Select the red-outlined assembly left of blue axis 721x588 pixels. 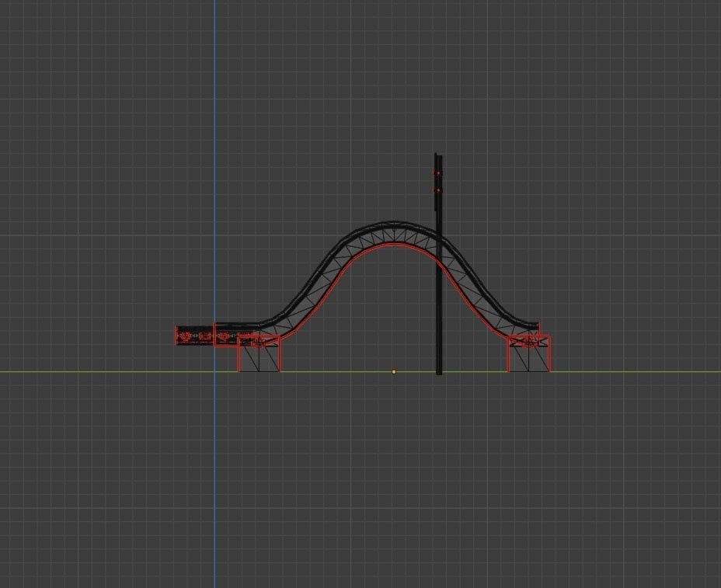[195, 336]
